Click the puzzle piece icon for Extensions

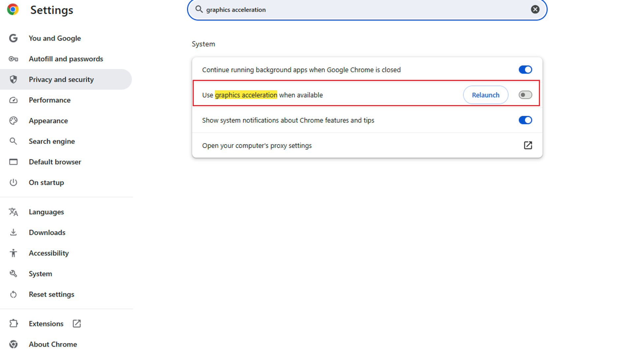coord(13,324)
